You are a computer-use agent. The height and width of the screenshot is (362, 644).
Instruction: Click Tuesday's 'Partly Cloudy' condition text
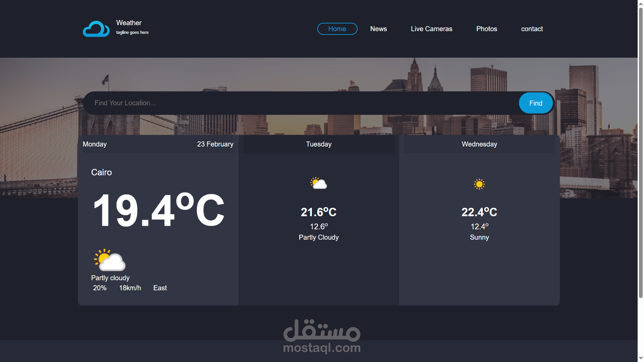pos(319,237)
